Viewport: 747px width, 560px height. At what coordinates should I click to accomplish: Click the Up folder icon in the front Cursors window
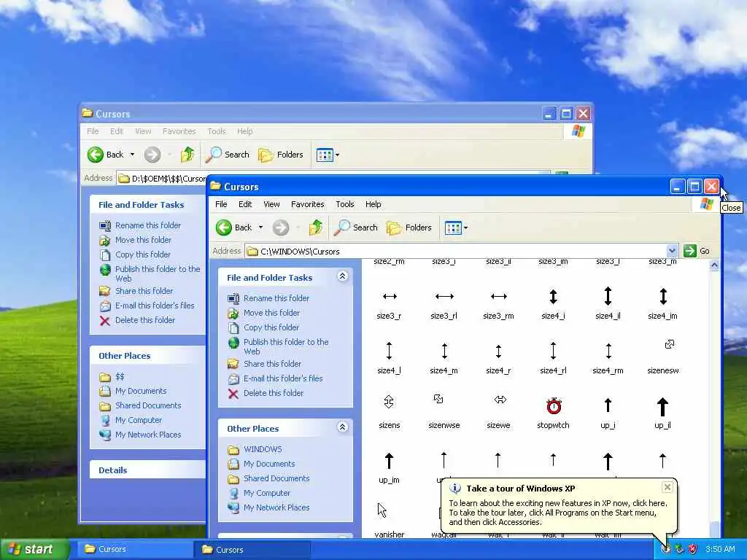point(315,227)
